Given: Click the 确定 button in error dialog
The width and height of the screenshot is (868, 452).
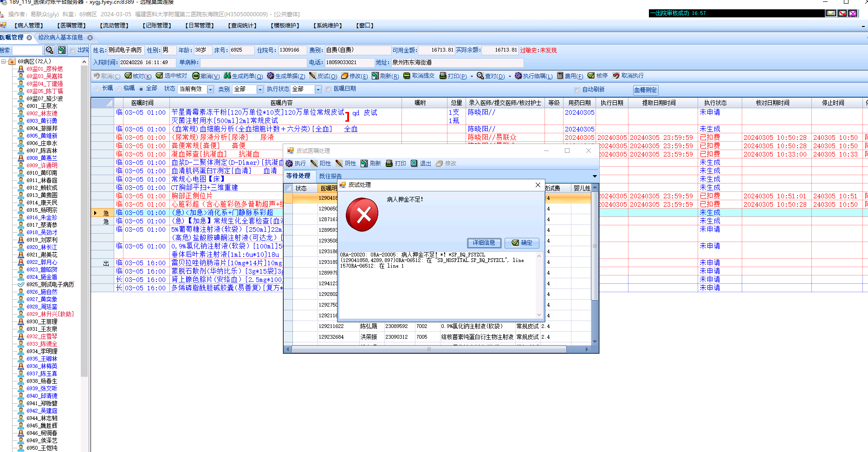Looking at the screenshot, I should point(522,242).
